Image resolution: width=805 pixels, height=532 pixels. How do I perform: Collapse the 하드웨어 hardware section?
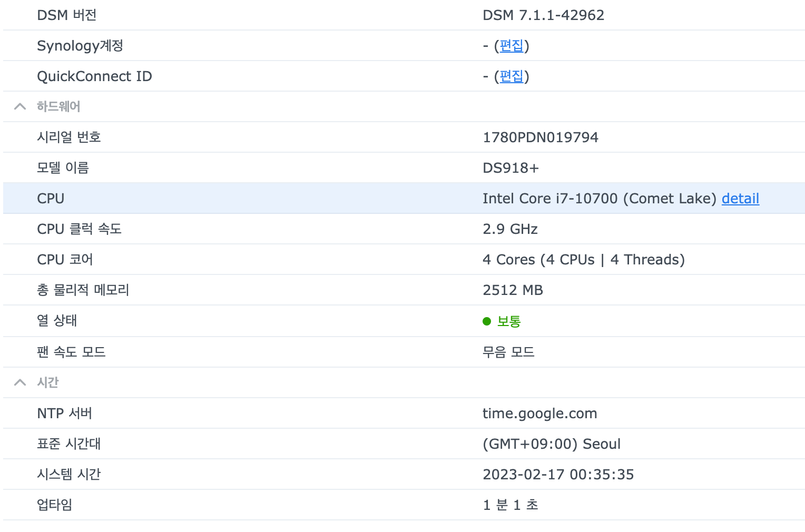[19, 106]
